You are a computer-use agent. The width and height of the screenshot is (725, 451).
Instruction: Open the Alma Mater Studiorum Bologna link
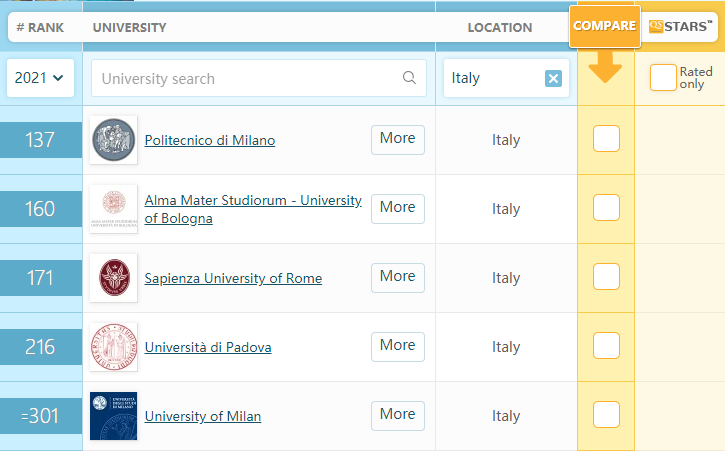253,209
